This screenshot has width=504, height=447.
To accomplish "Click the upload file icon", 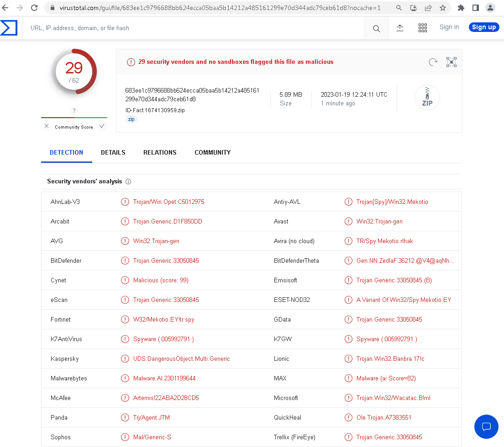I will pos(400,28).
